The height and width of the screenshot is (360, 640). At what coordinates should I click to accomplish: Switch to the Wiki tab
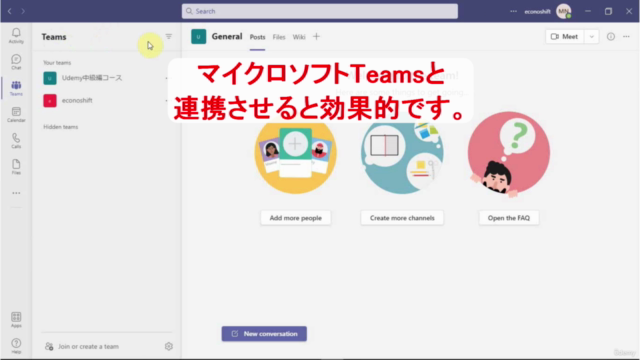click(x=299, y=37)
